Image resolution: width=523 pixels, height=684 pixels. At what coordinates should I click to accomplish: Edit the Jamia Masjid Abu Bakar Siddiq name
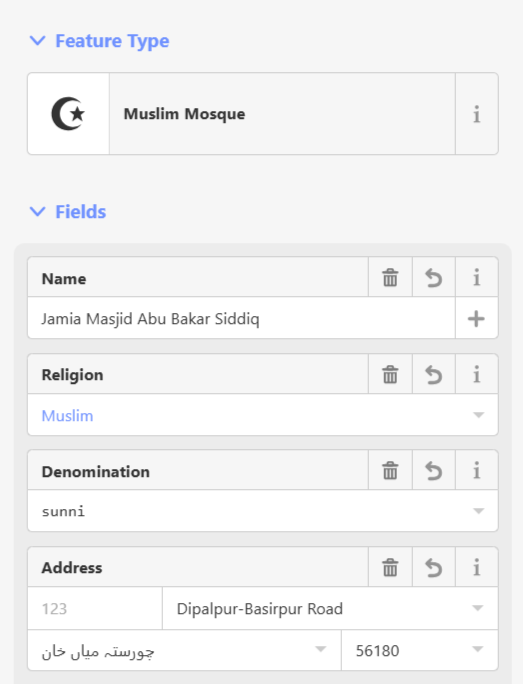click(241, 318)
